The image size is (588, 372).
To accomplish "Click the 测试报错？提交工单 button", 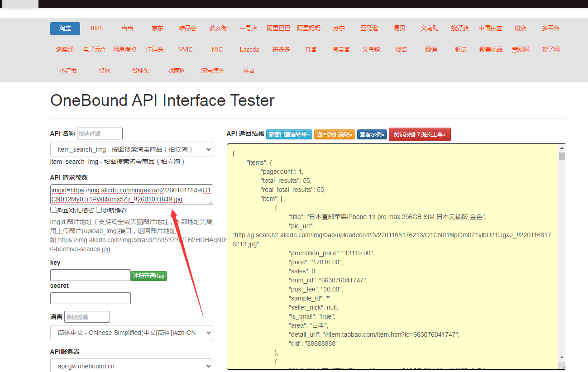I will pyautogui.click(x=420, y=134).
